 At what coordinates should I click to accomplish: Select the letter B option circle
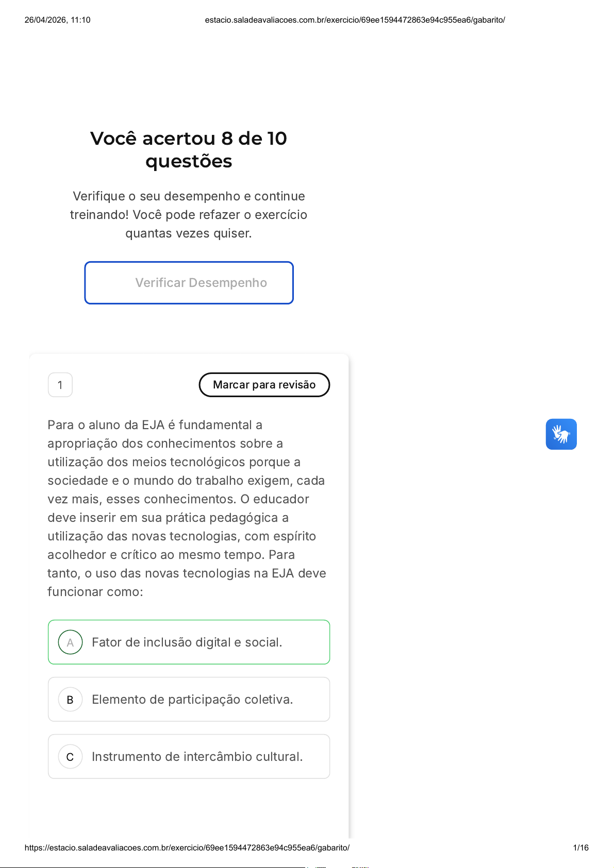[71, 700]
